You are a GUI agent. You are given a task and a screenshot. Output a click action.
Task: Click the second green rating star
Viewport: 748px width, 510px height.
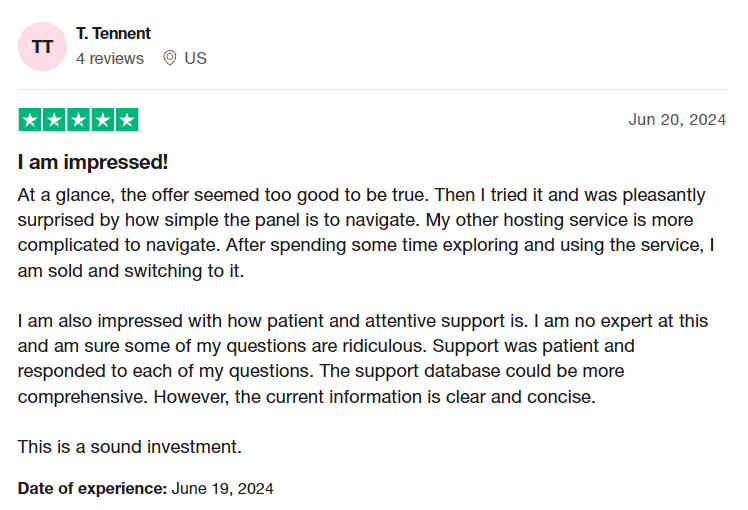(53, 121)
